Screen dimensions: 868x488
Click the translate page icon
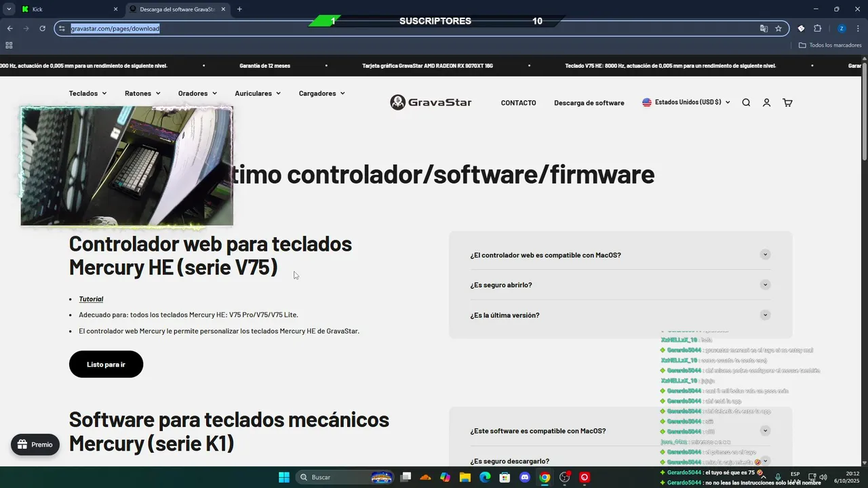tap(764, 28)
